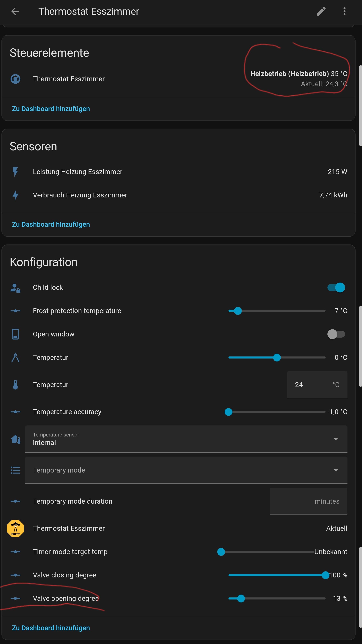362x644 pixels.
Task: Disable the Child lock switch
Action: click(x=336, y=288)
